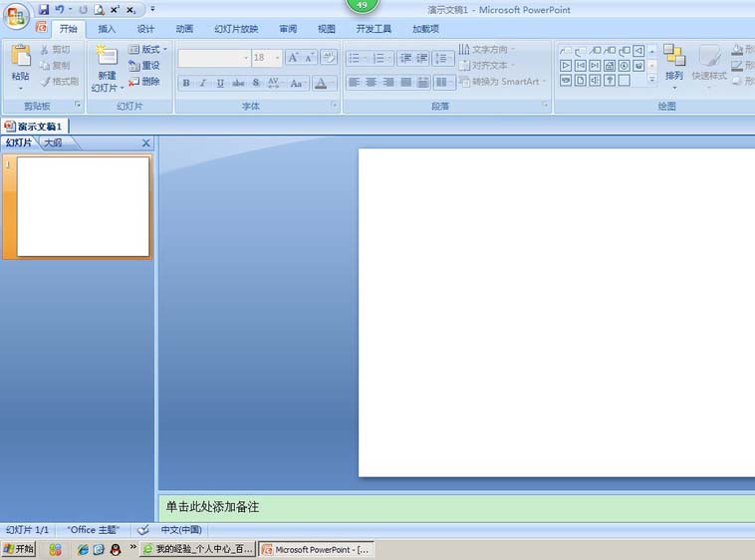This screenshot has height=560, width=755.
Task: Switch to the Insert (插入) ribbon tab
Action: pos(107,29)
